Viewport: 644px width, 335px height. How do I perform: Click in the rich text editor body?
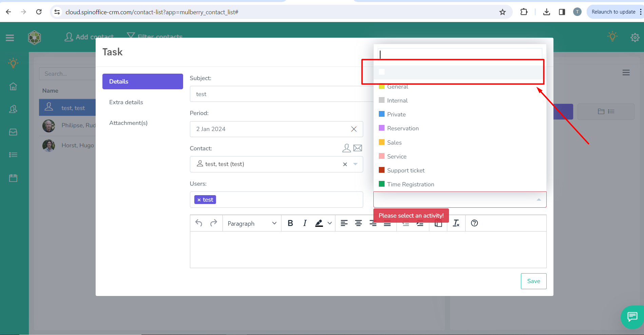point(368,249)
